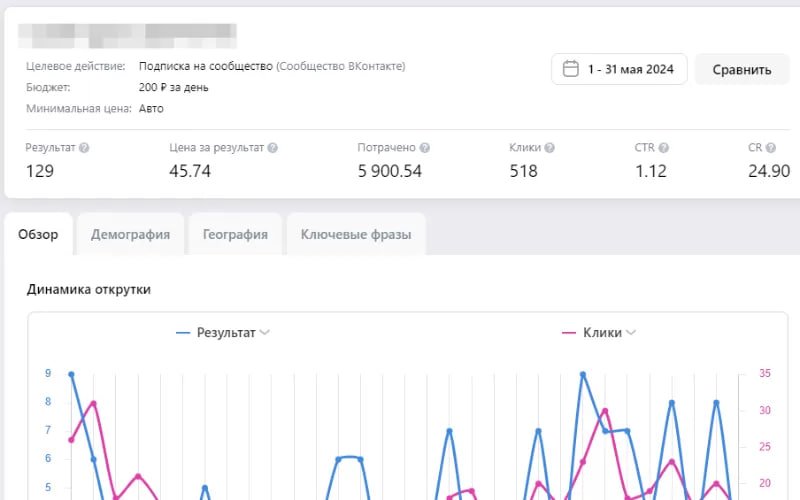Click the calendar icon in date picker
Screen dimensions: 800x500
click(571, 69)
